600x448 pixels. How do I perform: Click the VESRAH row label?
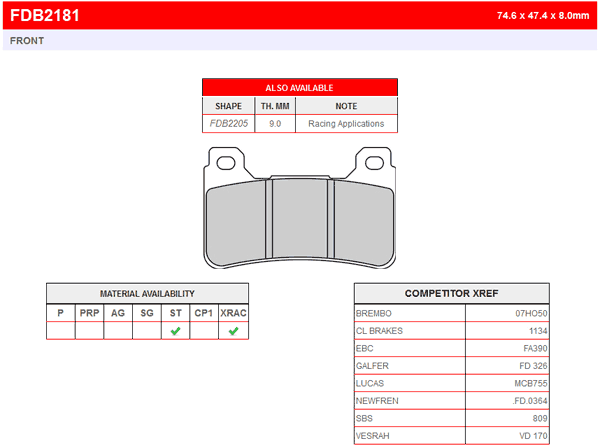click(373, 436)
